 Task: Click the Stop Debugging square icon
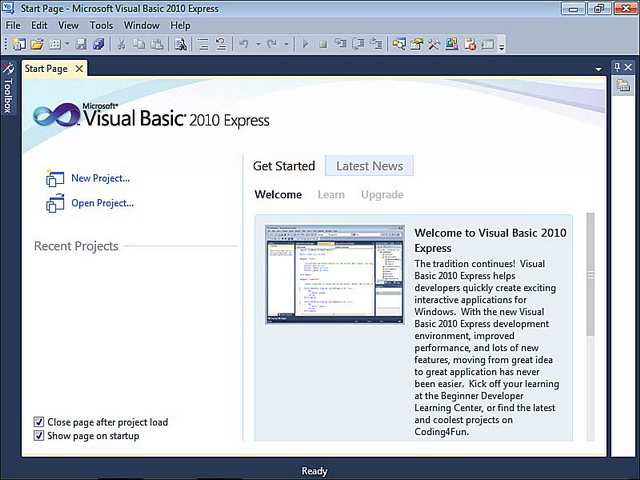click(323, 44)
